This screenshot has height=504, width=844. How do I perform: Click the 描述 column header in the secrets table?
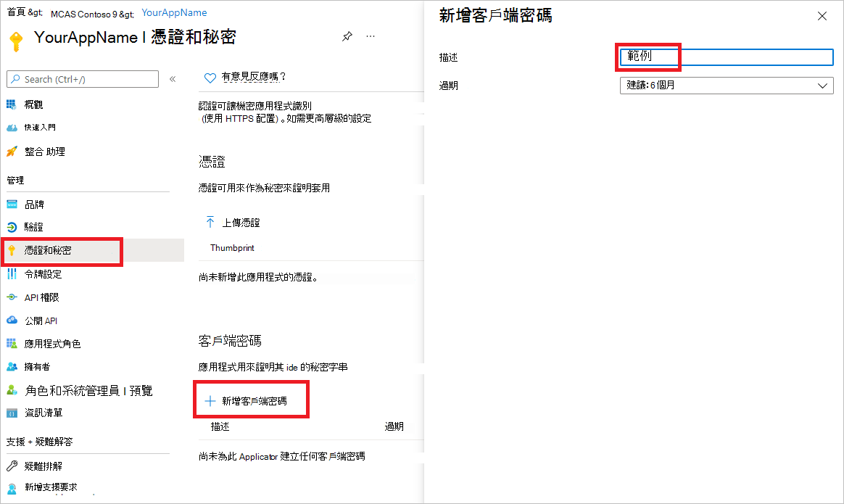(220, 426)
